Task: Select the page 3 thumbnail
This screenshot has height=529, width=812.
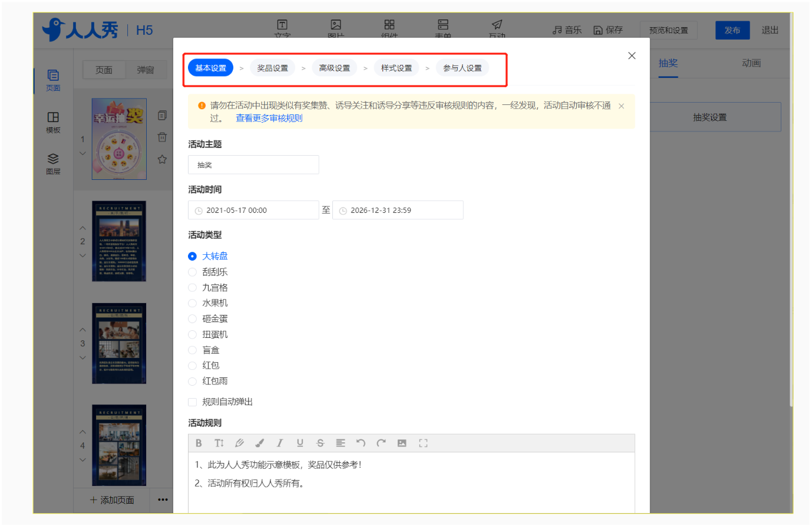Action: click(119, 343)
